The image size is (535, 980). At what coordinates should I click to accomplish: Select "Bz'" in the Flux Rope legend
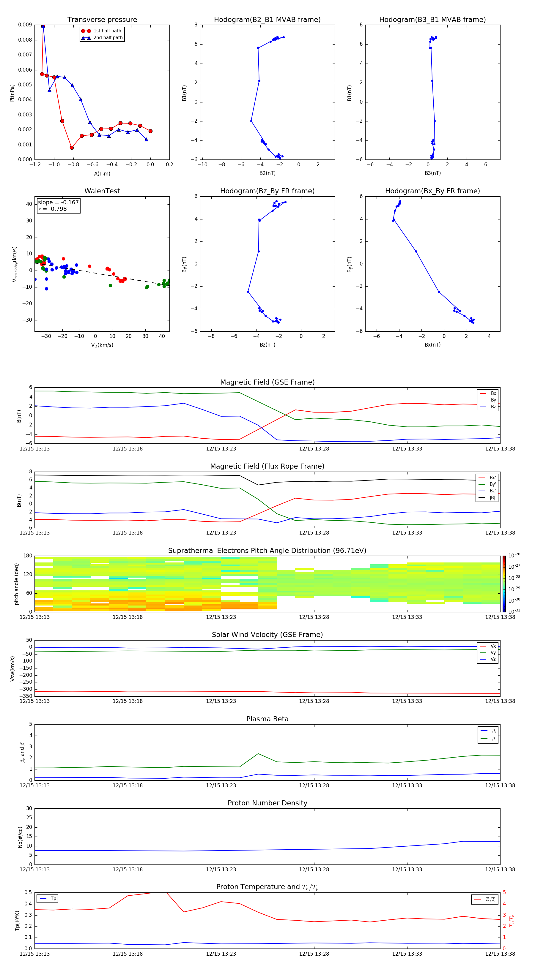click(x=487, y=491)
